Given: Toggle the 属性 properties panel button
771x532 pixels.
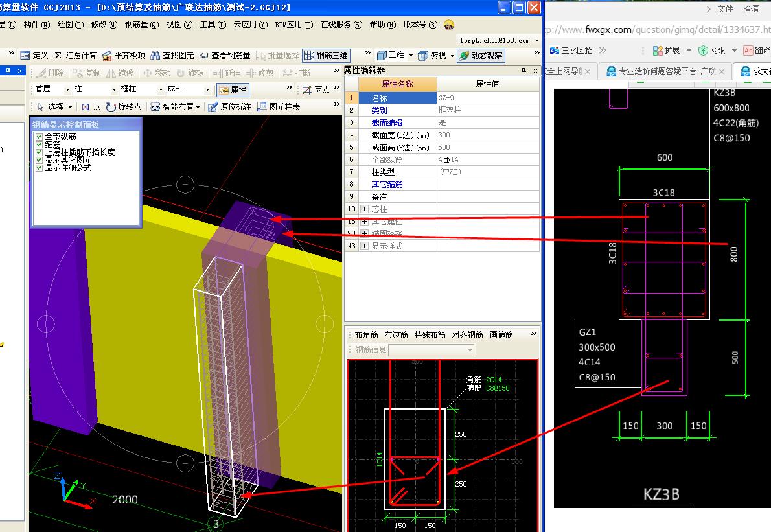Looking at the screenshot, I should point(233,89).
